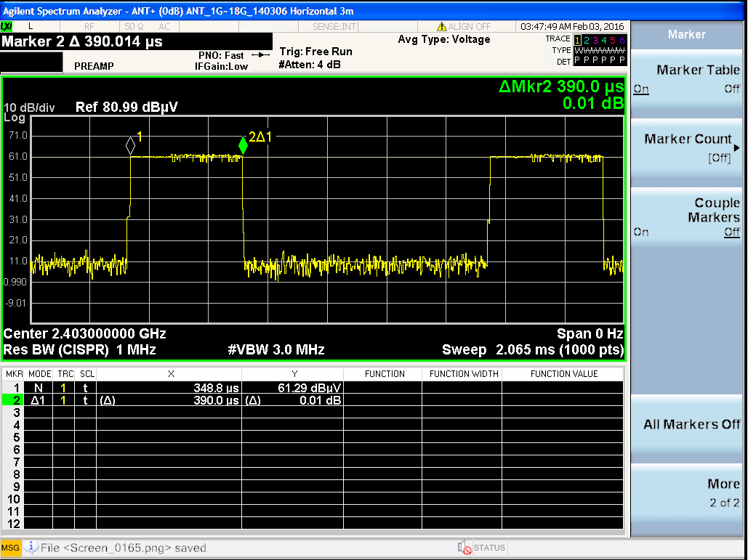Select green diamond marker 2Δ1 on the trace

click(x=243, y=145)
